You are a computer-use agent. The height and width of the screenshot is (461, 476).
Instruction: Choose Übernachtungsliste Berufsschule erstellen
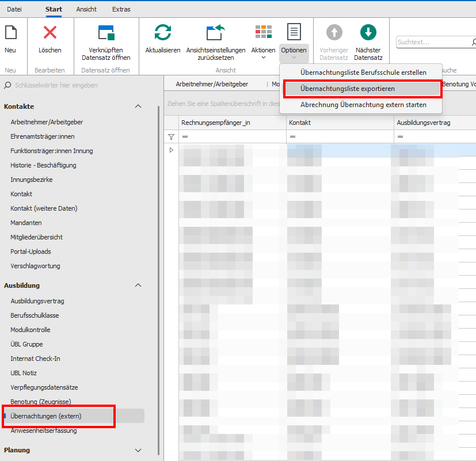(361, 73)
